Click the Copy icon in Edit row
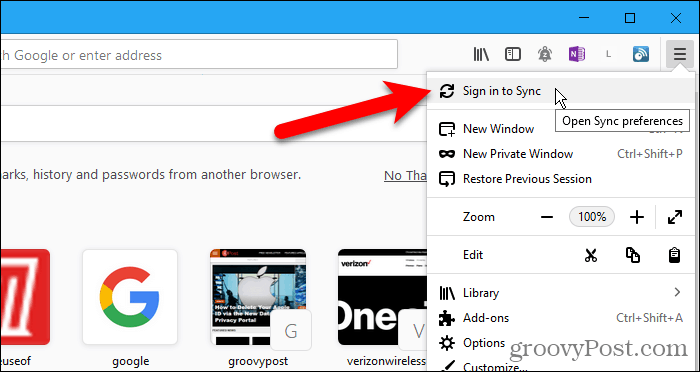This screenshot has height=372, width=700. (x=633, y=255)
